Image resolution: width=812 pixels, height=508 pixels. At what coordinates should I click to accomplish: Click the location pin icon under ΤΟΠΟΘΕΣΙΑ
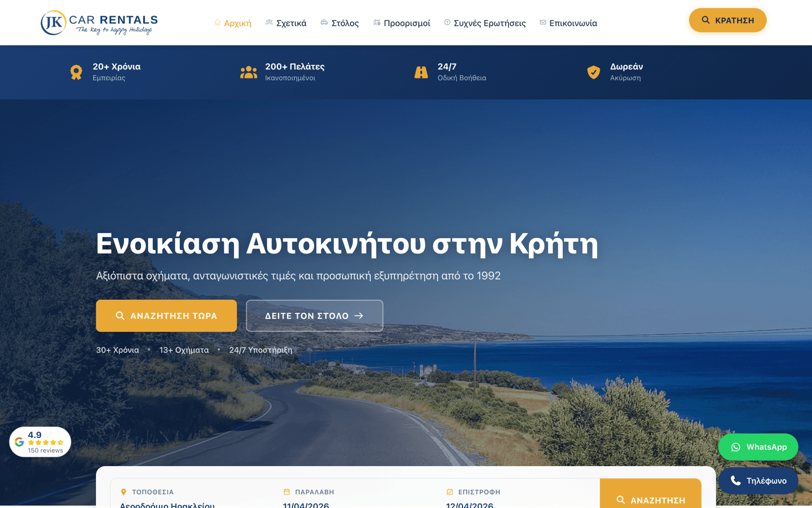pos(122,492)
